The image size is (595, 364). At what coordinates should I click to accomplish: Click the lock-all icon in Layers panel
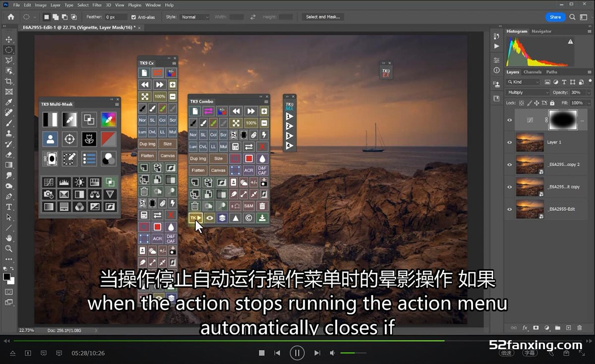pyautogui.click(x=552, y=103)
